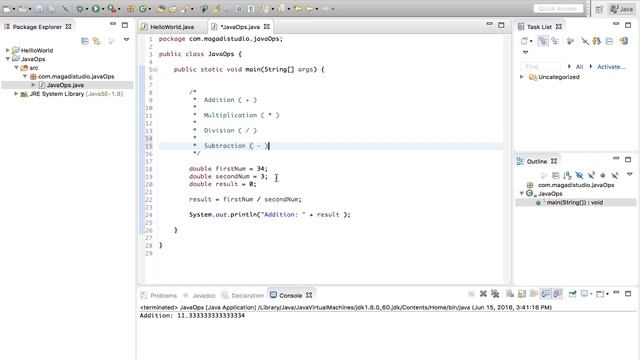Toggle Link with Editor in Package Explorer

[x=96, y=41]
